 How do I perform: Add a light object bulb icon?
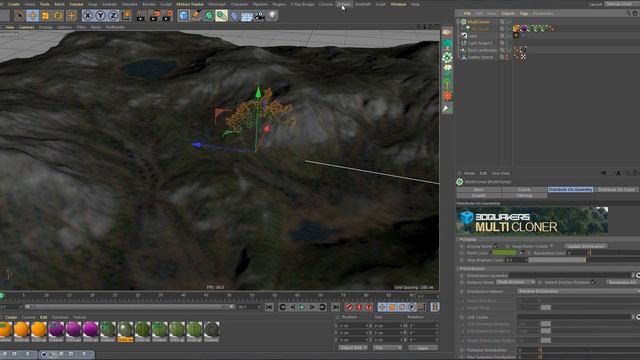(x=272, y=16)
